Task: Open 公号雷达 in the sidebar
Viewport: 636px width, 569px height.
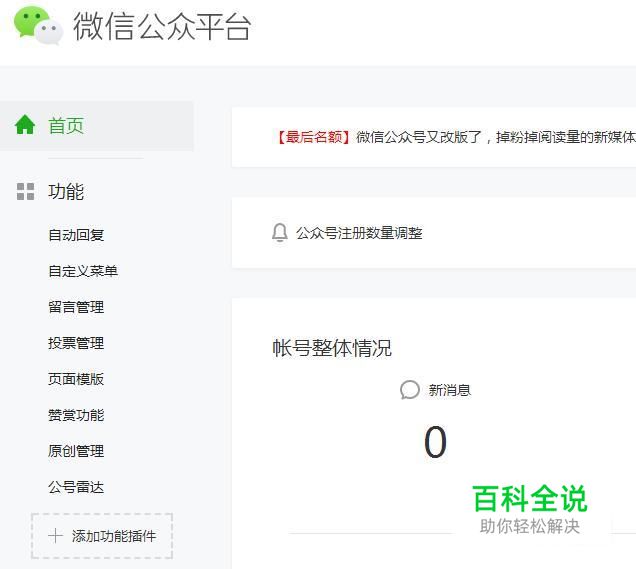Action: click(x=76, y=487)
